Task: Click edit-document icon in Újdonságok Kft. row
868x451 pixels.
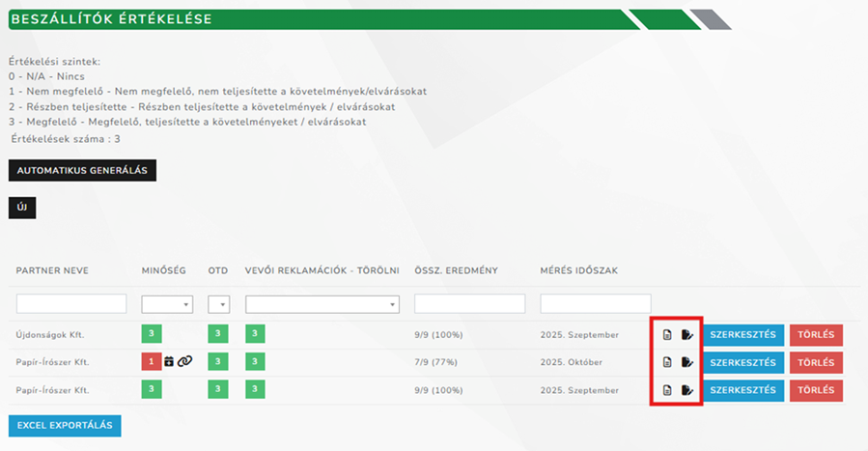Action: 686,335
